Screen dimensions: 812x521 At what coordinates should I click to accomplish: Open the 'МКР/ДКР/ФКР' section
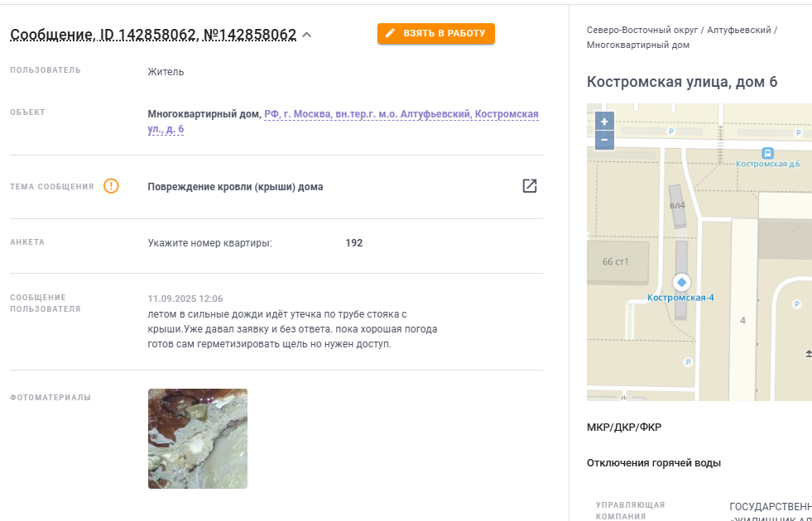point(624,428)
